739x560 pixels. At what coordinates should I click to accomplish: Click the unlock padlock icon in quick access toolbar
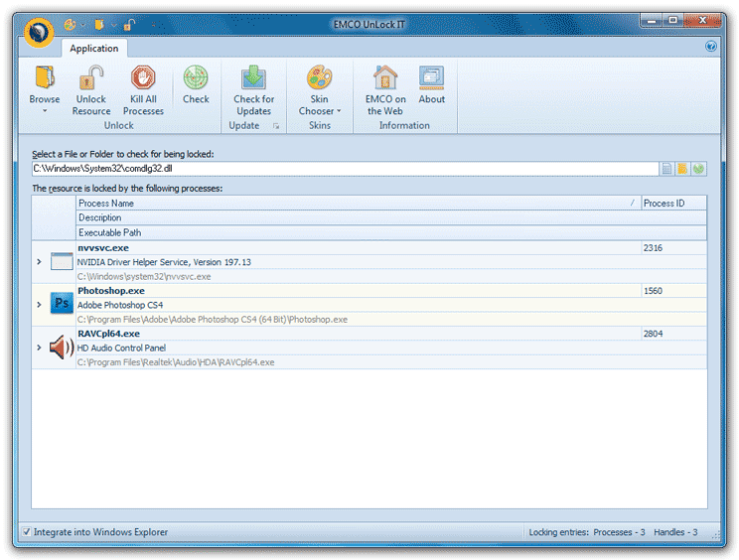[129, 25]
